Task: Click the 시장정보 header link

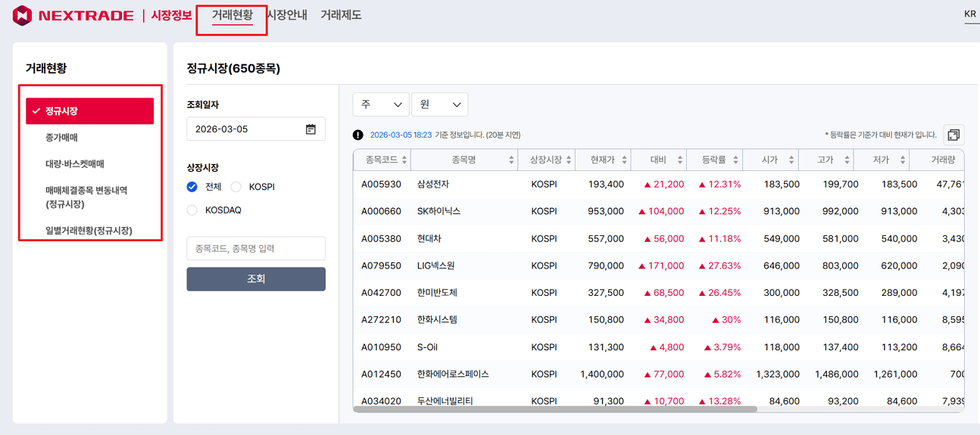Action: pyautogui.click(x=171, y=15)
